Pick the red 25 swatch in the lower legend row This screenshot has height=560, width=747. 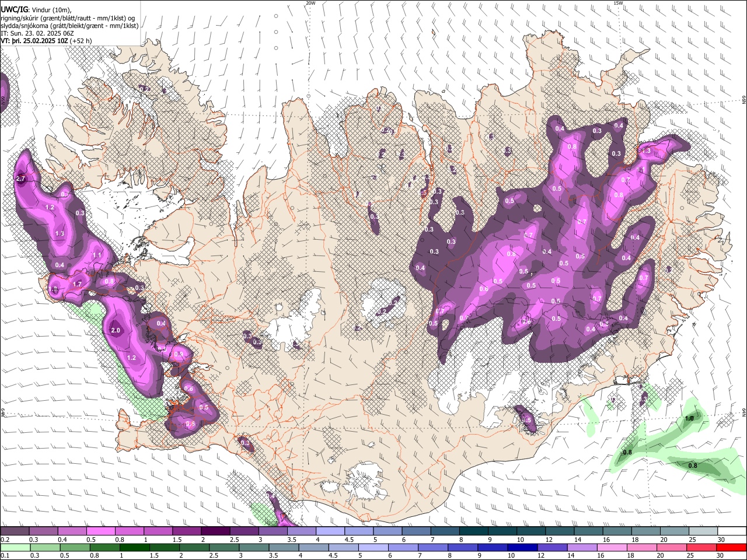(x=702, y=547)
